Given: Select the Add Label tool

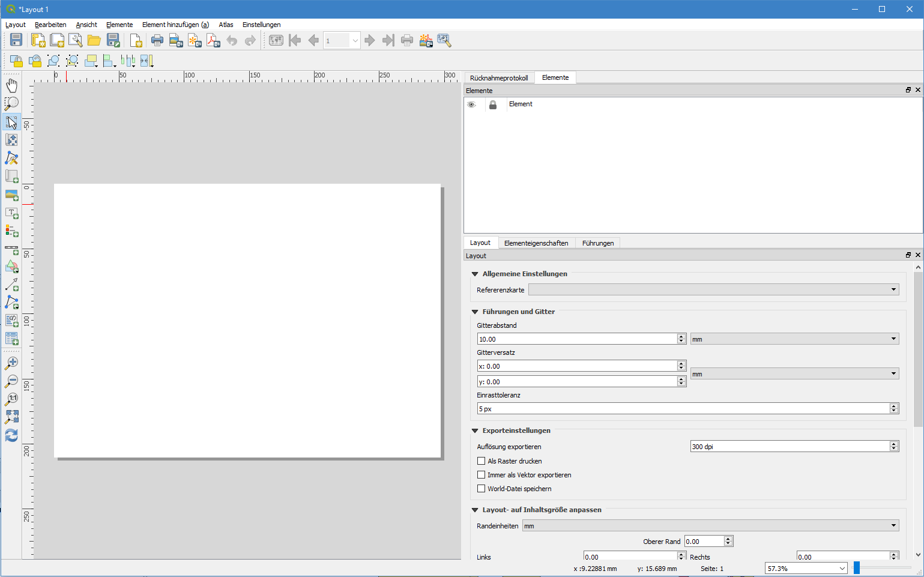Looking at the screenshot, I should tap(11, 214).
